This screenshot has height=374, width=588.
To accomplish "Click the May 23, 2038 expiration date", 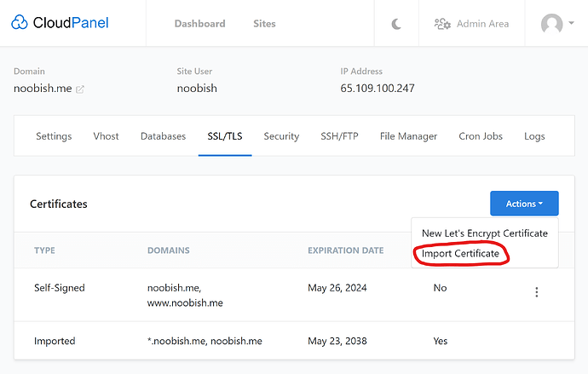I will pos(337,341).
